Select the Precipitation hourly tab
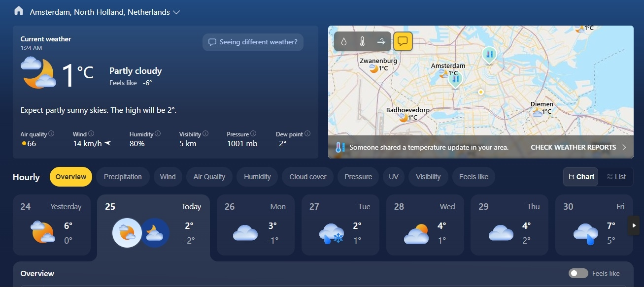This screenshot has width=644, height=287. point(123,177)
